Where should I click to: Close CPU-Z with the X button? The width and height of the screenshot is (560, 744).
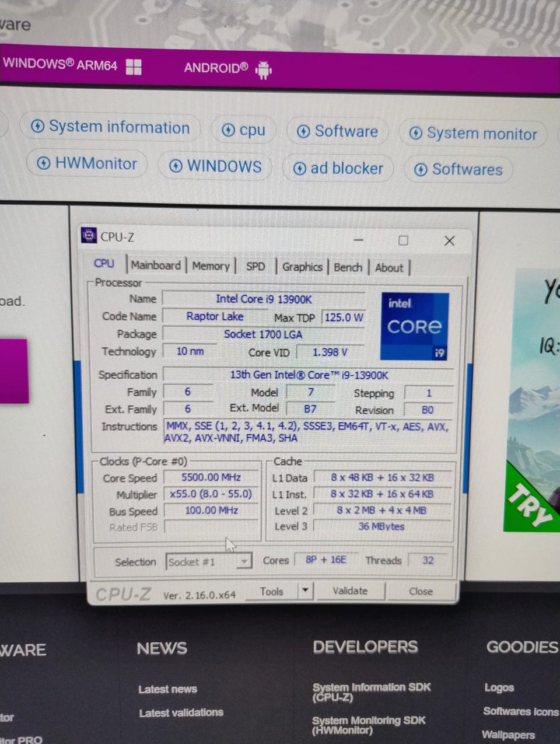[x=449, y=241]
